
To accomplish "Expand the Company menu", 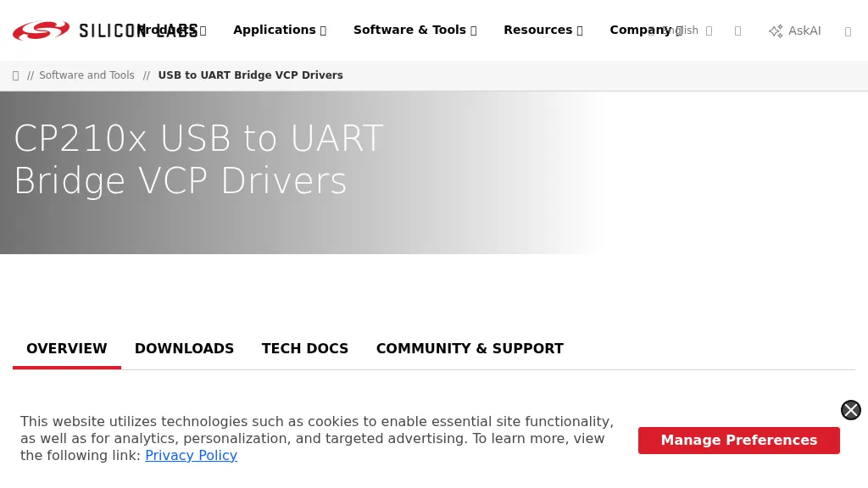I will (x=645, y=30).
